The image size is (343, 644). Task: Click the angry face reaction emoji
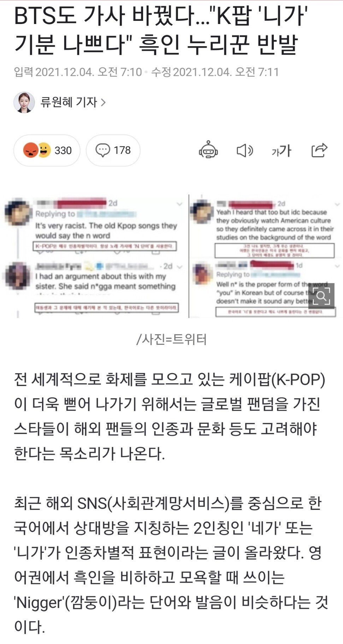pos(31,150)
